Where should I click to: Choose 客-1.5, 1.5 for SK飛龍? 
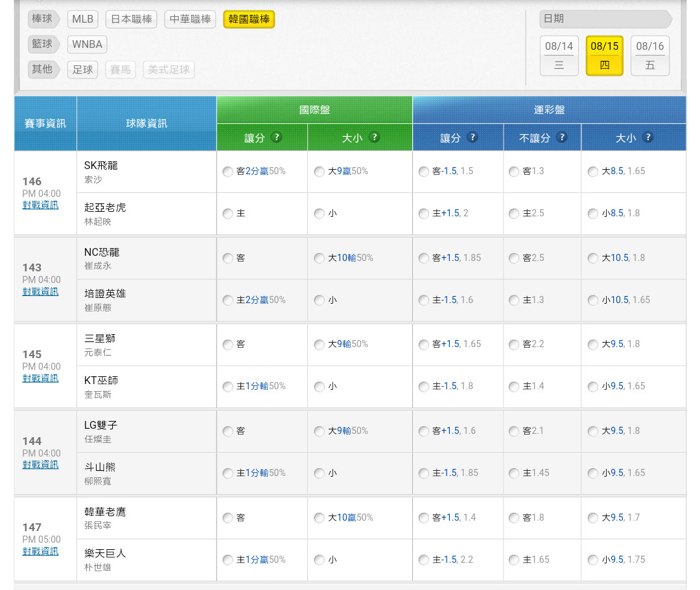point(424,172)
